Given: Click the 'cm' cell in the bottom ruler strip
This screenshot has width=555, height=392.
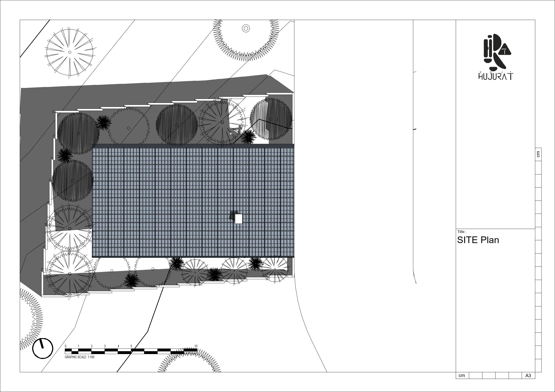Looking at the screenshot, I should [462, 376].
